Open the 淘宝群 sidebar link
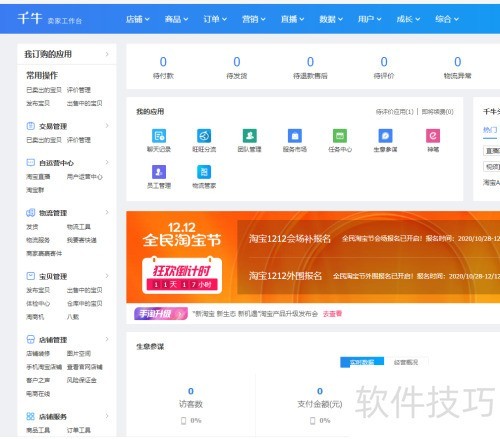This screenshot has height=439, width=500. pyautogui.click(x=35, y=190)
